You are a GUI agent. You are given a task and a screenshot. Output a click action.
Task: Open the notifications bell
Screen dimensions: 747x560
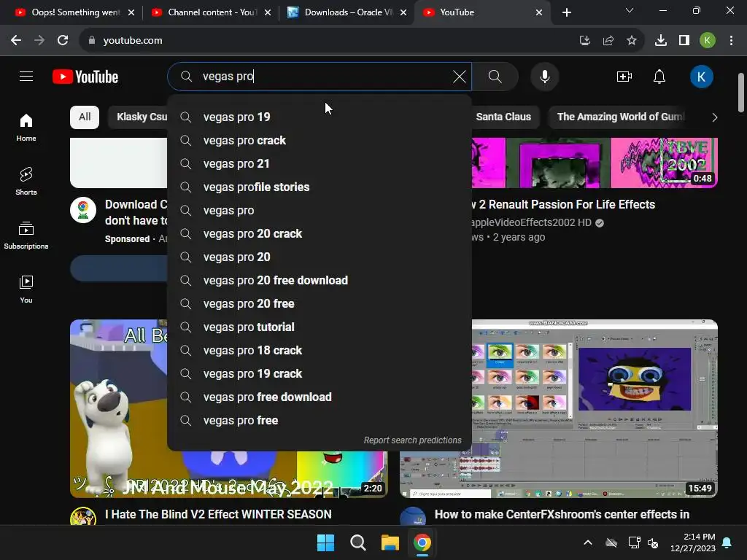659,76
